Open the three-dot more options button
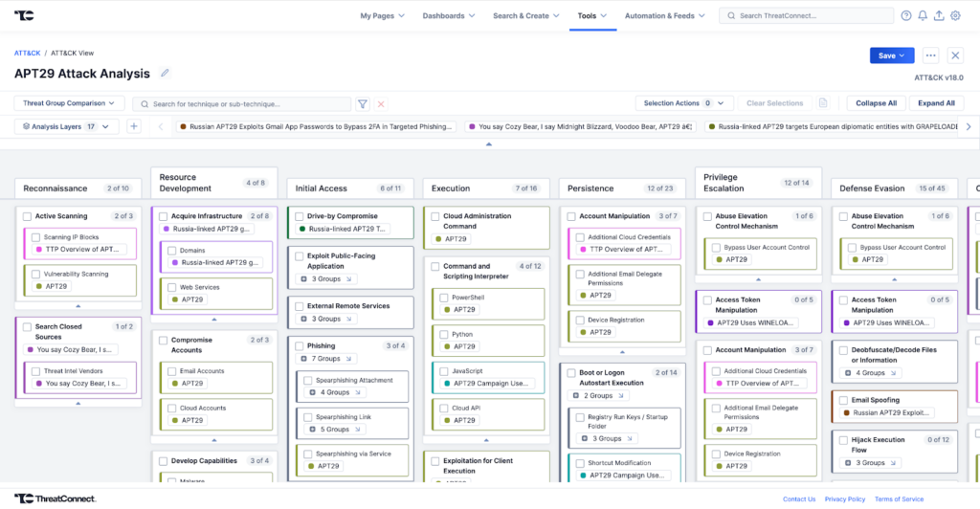The height and width of the screenshot is (509, 980). click(930, 55)
